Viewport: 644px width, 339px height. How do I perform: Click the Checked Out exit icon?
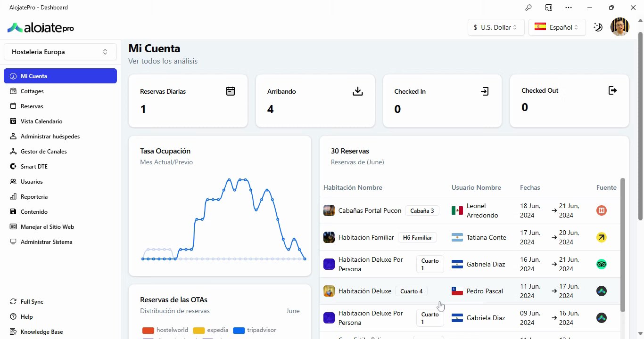(612, 90)
